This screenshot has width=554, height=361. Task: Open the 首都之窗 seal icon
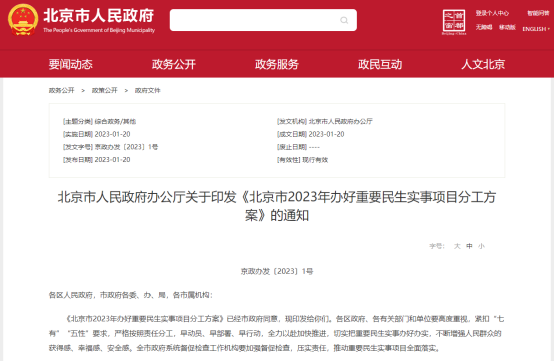tap(454, 22)
